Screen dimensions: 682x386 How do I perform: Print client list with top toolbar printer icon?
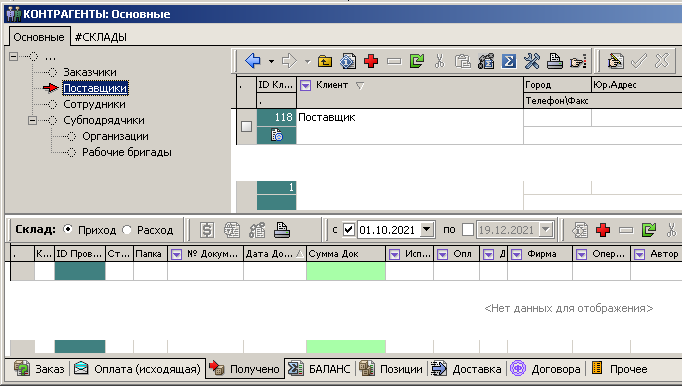[x=555, y=61]
